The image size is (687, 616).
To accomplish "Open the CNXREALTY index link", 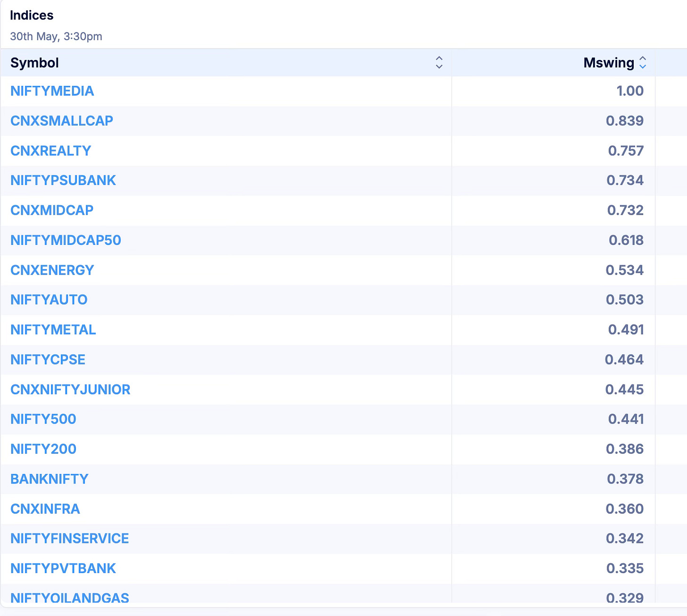I will point(50,150).
